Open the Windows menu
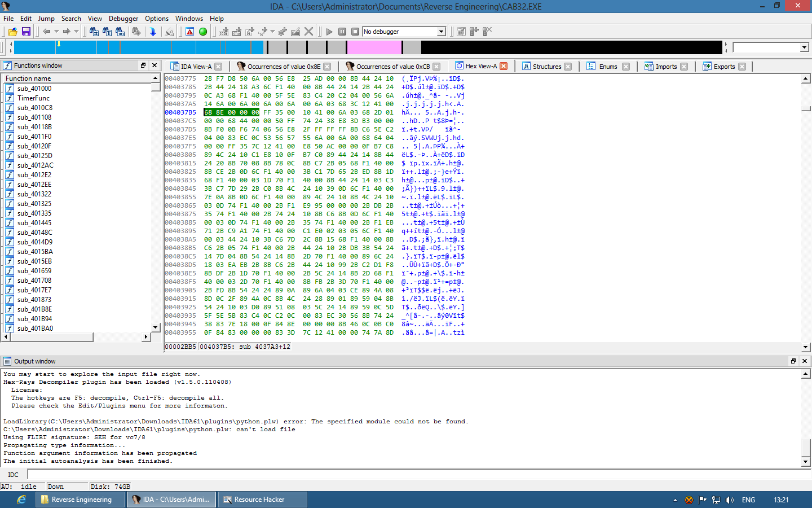812x508 pixels. pyautogui.click(x=189, y=19)
